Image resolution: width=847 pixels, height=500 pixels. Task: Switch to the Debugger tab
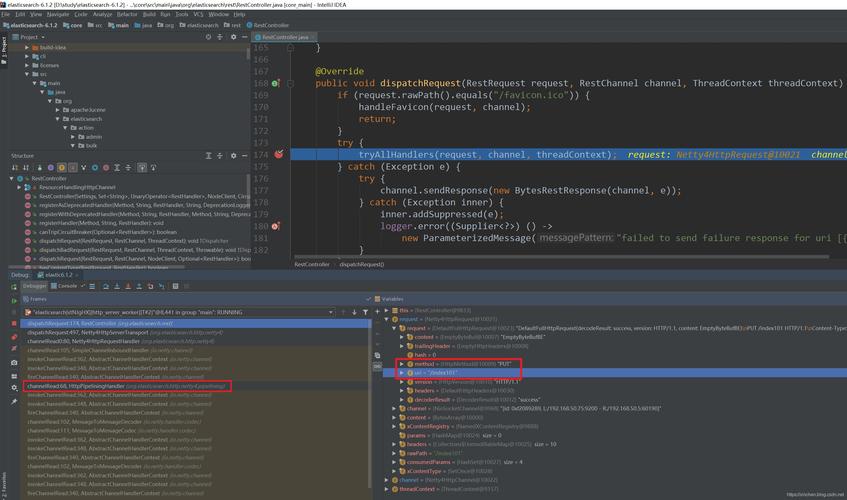point(34,286)
